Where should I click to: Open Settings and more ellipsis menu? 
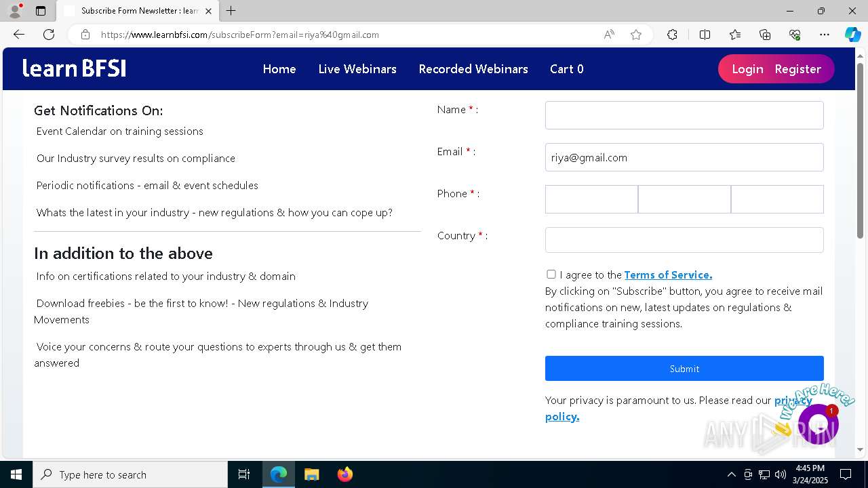coord(825,35)
